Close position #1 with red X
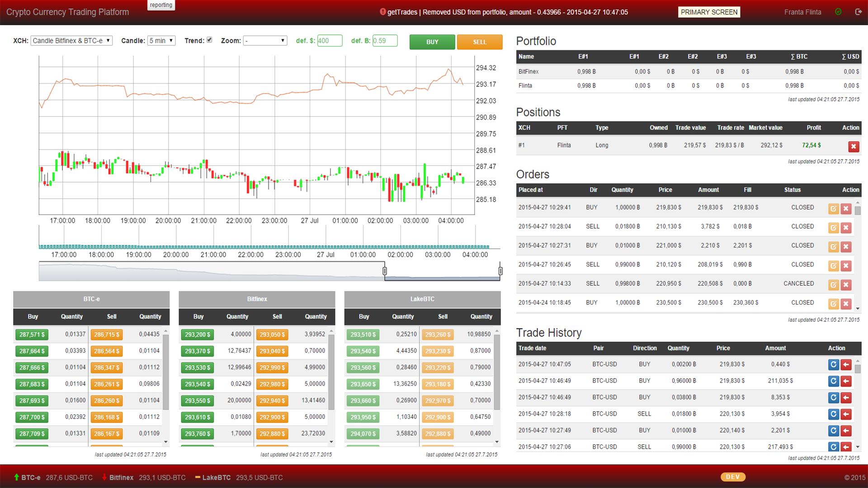Viewport: 868px width, 488px height. tap(854, 146)
